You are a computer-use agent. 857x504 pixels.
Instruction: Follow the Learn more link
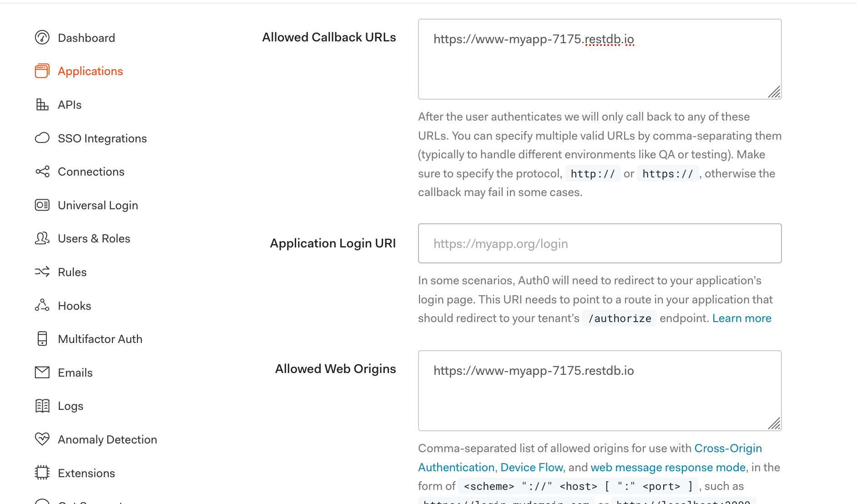click(x=741, y=318)
